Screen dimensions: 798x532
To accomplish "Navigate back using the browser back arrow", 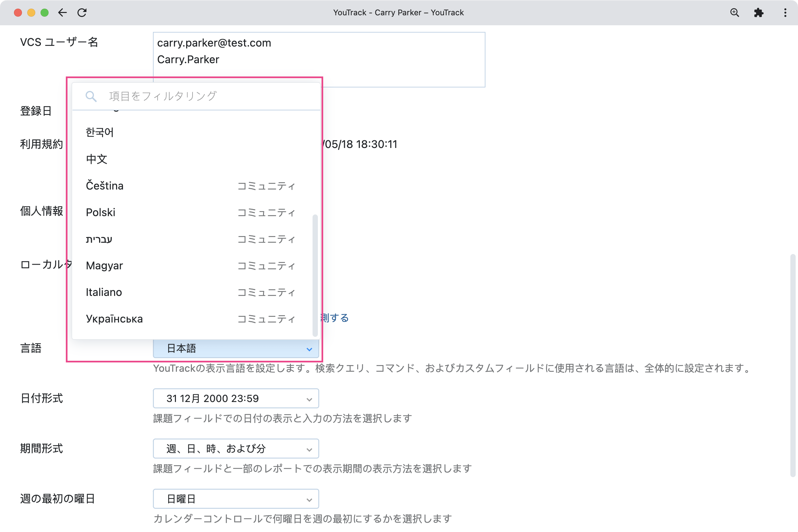I will 63,13.
